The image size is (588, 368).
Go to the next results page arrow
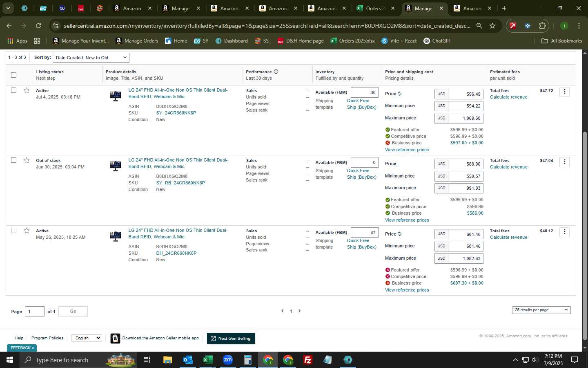coord(299,311)
